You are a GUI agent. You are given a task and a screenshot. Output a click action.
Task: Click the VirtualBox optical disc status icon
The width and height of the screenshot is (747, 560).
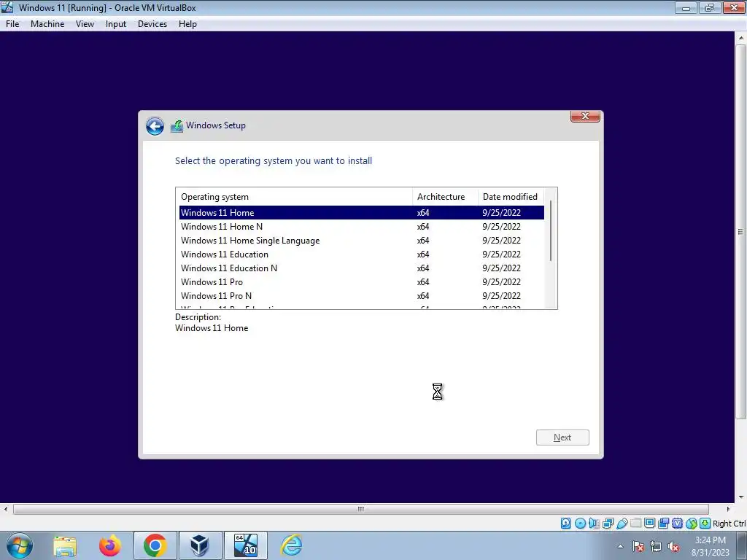click(580, 524)
